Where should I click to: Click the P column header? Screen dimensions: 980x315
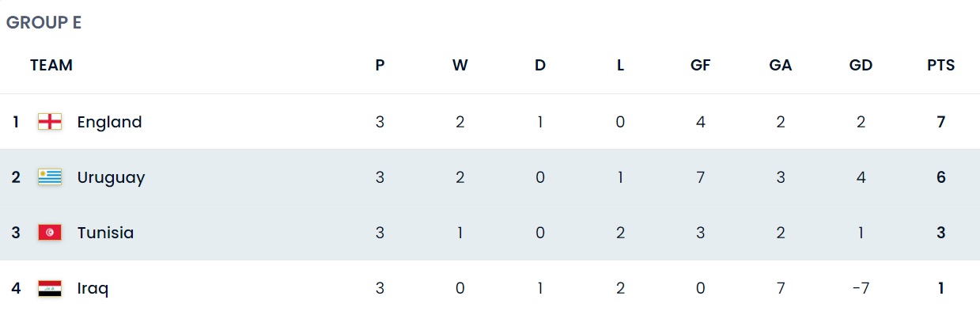tap(380, 66)
